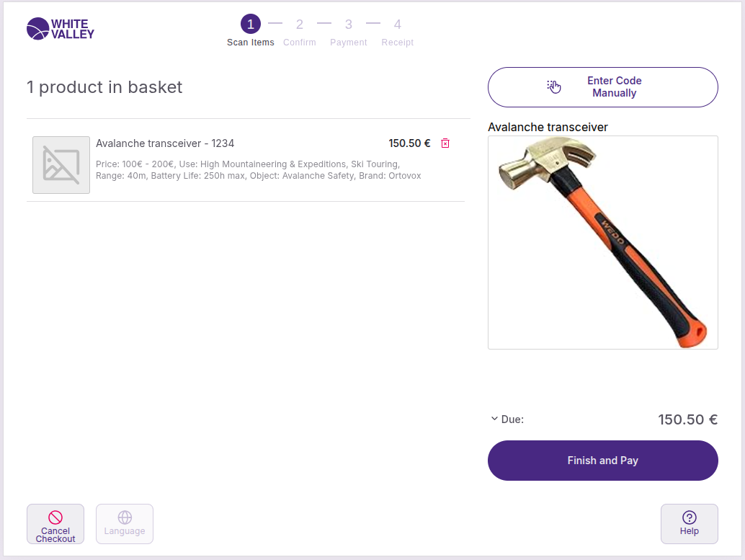Click the White Valley logo

click(61, 29)
